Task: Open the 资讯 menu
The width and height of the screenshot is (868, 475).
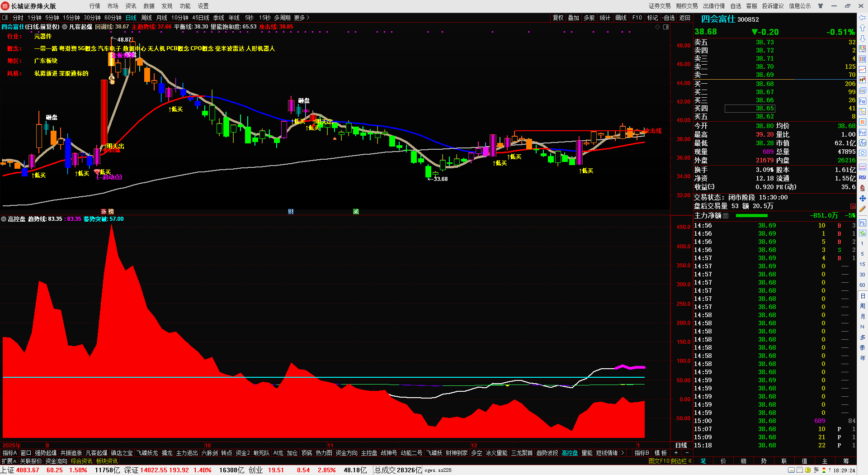Action: click(131, 6)
